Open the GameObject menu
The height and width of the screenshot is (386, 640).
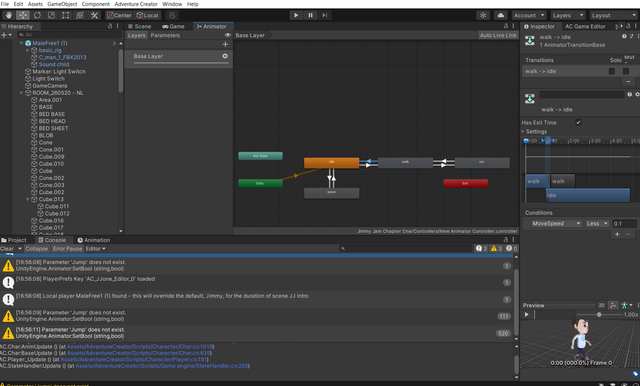coord(62,4)
